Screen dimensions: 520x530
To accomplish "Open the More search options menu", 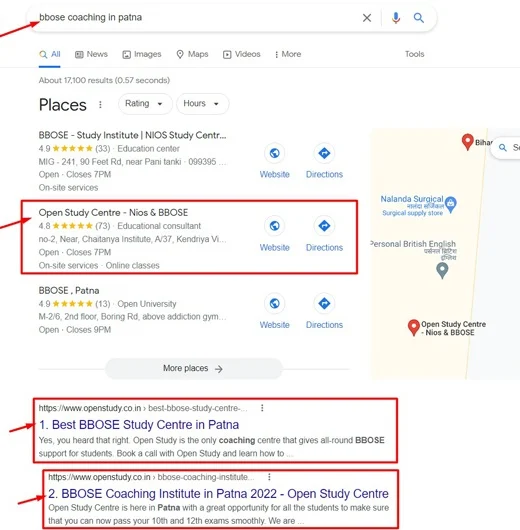I will coord(288,54).
